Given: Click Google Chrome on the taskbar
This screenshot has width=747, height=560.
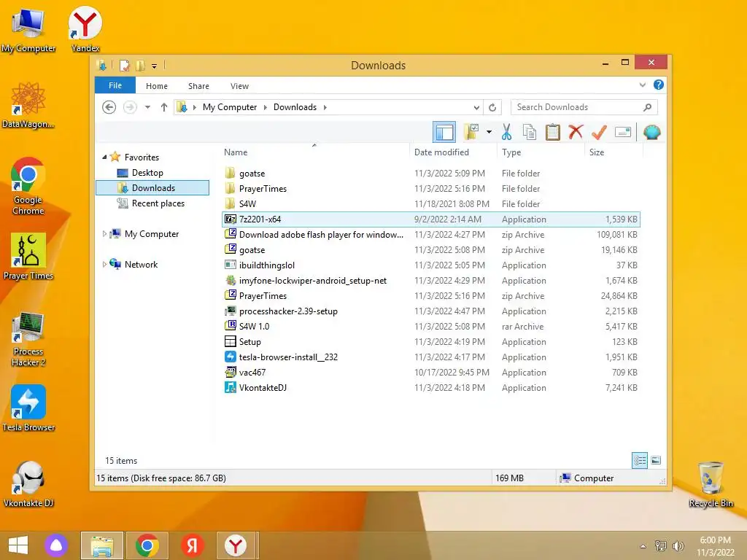Looking at the screenshot, I should [x=147, y=545].
